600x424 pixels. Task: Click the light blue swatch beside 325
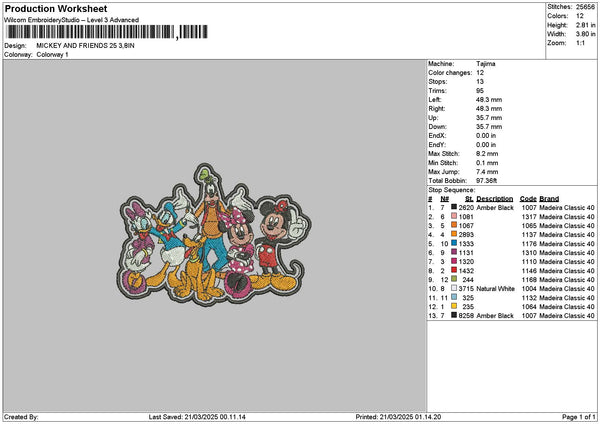click(454, 297)
